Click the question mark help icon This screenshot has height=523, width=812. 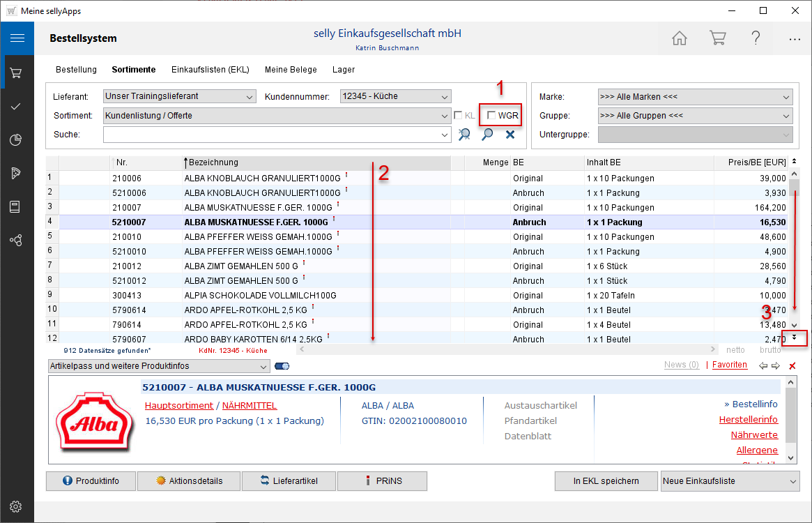pos(756,38)
